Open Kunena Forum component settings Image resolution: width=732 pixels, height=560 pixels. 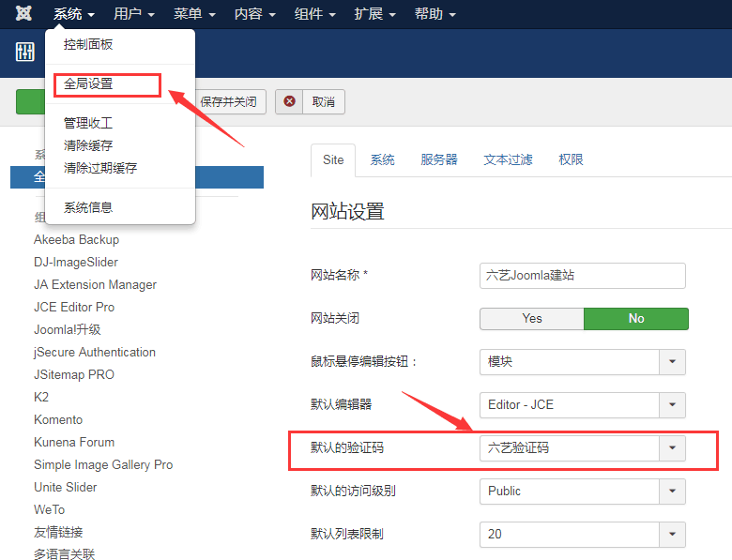74,442
